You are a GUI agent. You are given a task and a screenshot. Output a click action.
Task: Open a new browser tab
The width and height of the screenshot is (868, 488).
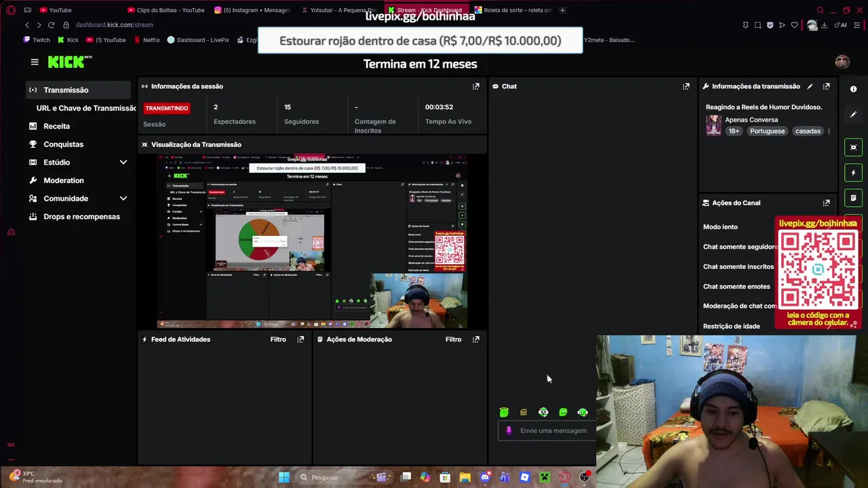[x=562, y=10]
